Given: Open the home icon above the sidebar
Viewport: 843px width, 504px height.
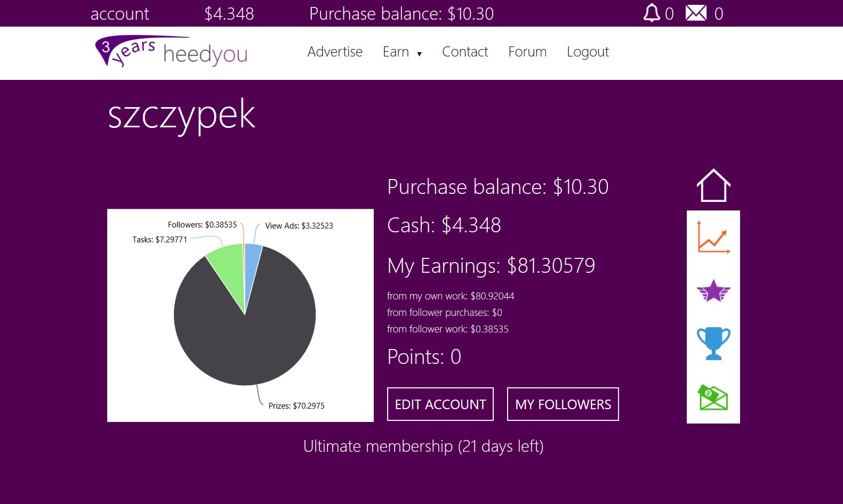Looking at the screenshot, I should [713, 185].
